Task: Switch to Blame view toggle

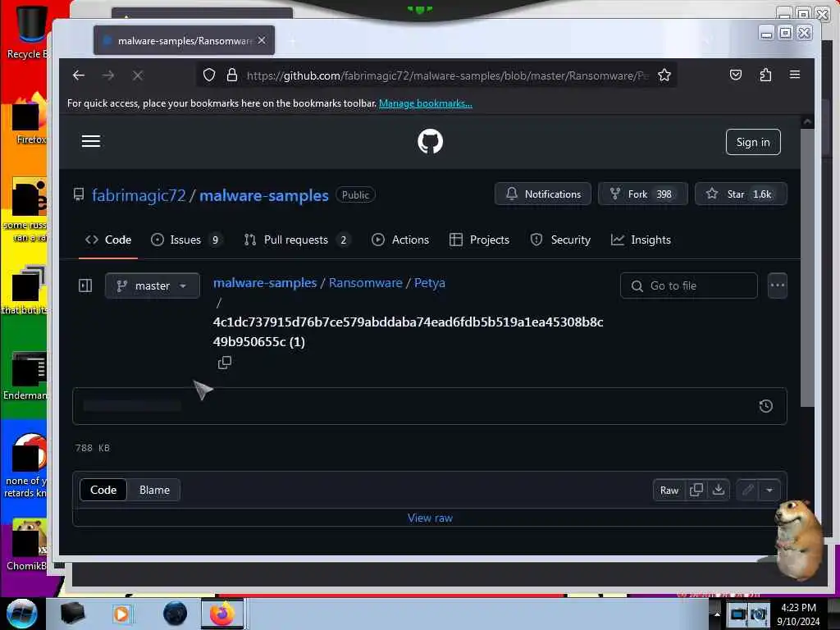Action: [154, 490]
